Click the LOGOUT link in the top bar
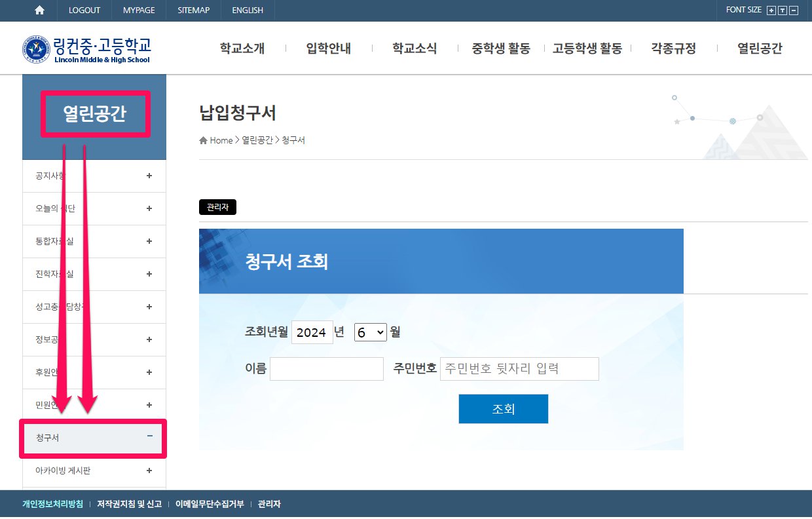Image resolution: width=812 pixels, height=519 pixels. 84,10
